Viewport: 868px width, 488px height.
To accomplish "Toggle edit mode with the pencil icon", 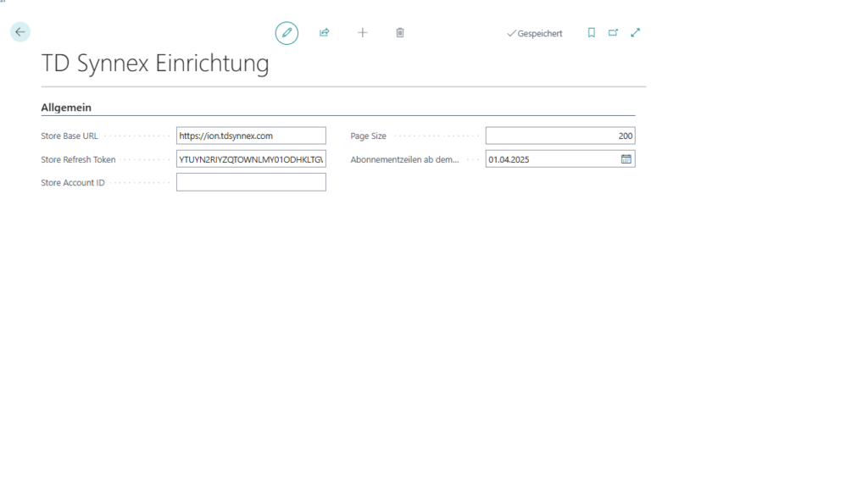I will 287,33.
